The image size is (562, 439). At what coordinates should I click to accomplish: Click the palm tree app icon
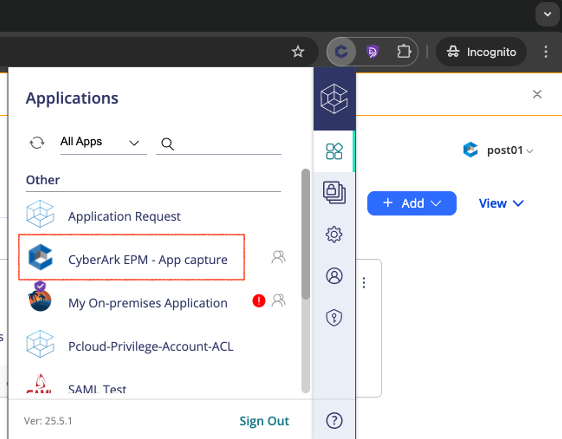click(x=40, y=300)
